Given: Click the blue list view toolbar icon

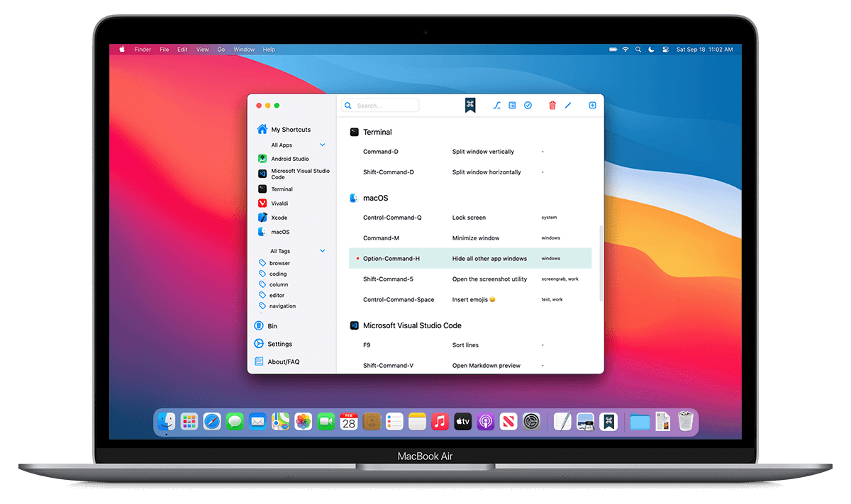Looking at the screenshot, I should (512, 106).
